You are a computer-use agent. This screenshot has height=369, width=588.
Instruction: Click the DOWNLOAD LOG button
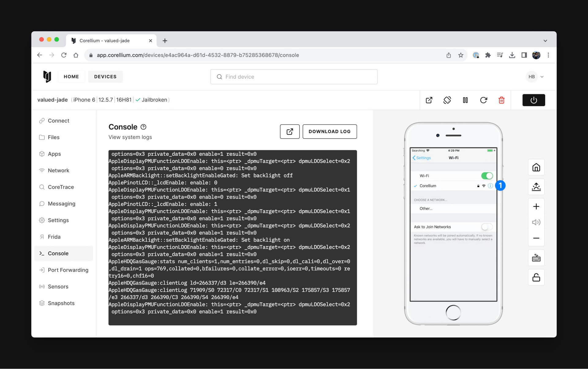coord(329,131)
